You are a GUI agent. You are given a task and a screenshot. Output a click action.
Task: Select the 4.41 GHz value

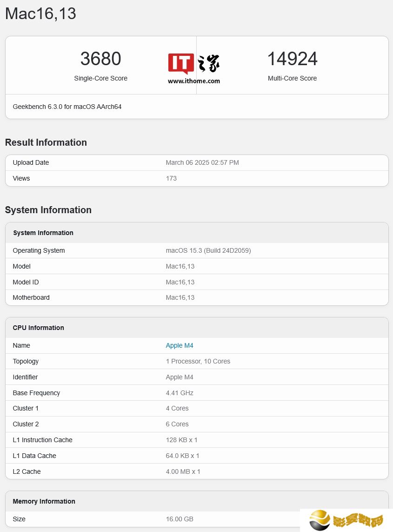[x=180, y=393]
